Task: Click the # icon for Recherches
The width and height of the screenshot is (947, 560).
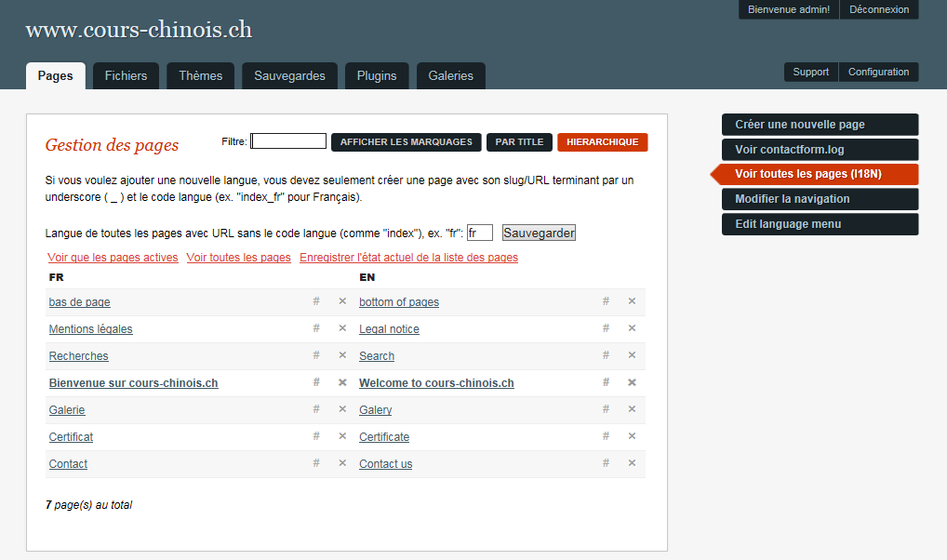Action: coord(316,355)
